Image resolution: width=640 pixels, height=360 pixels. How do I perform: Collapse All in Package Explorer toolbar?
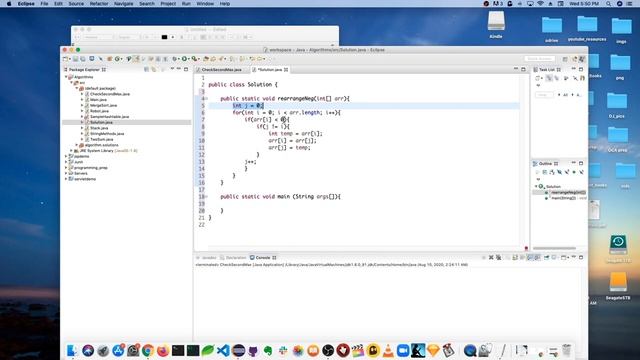tap(147, 69)
